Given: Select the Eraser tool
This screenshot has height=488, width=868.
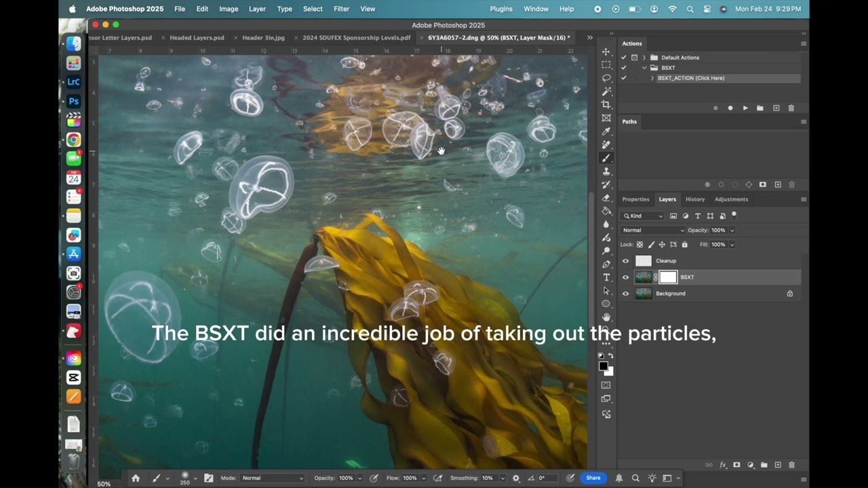Looking at the screenshot, I should coord(606,198).
